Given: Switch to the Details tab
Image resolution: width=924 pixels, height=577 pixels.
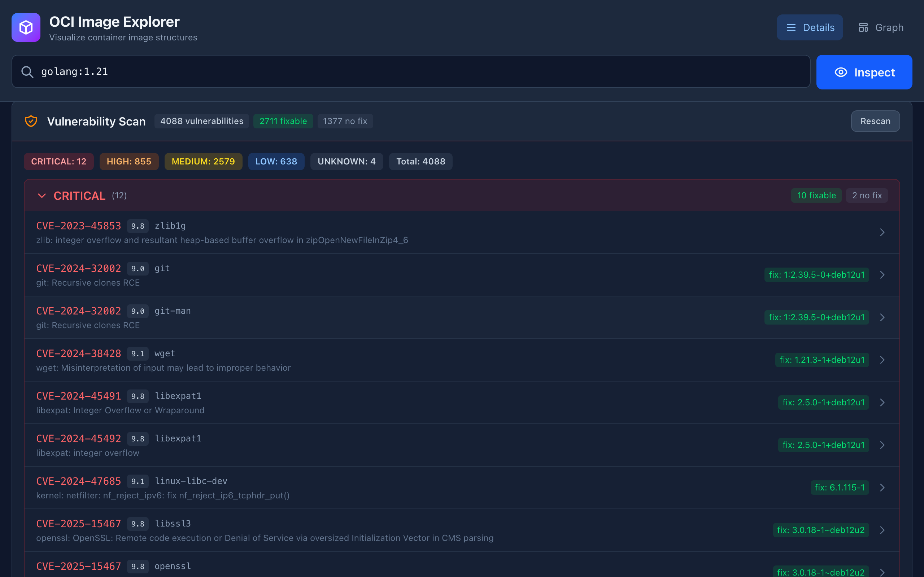Looking at the screenshot, I should click(810, 27).
